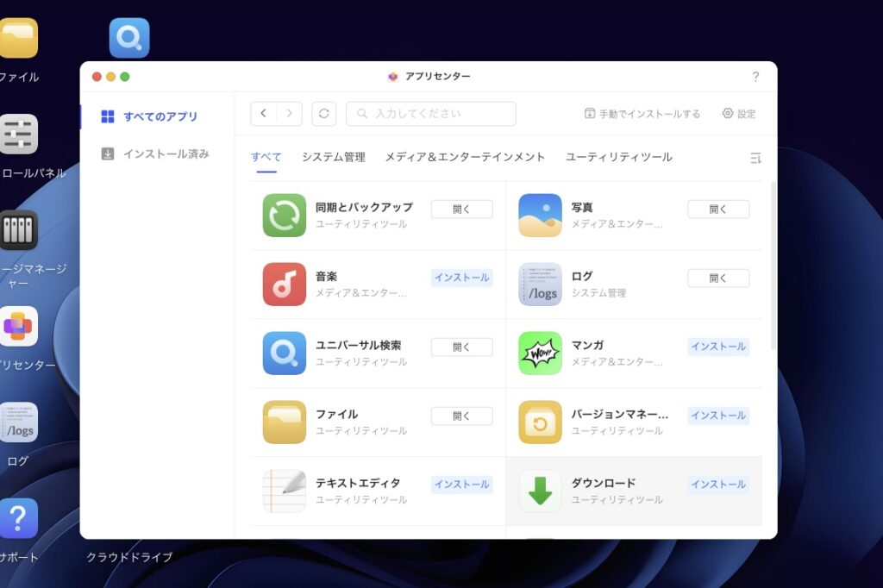The width and height of the screenshot is (883, 588).
Task: Go back with the left chevron
Action: pos(264,114)
